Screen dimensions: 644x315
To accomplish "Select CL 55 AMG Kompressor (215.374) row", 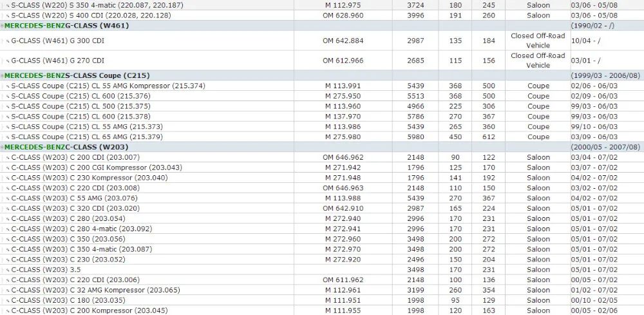I will [322, 86].
